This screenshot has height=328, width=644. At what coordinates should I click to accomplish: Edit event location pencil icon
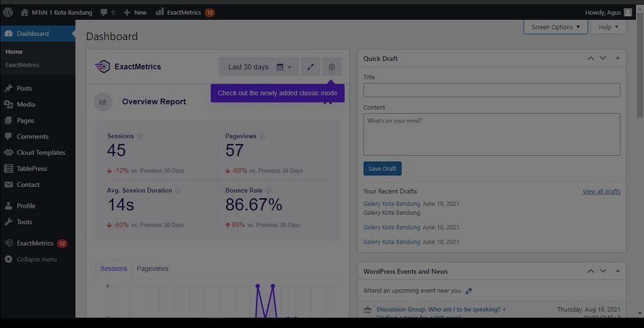pyautogui.click(x=469, y=291)
